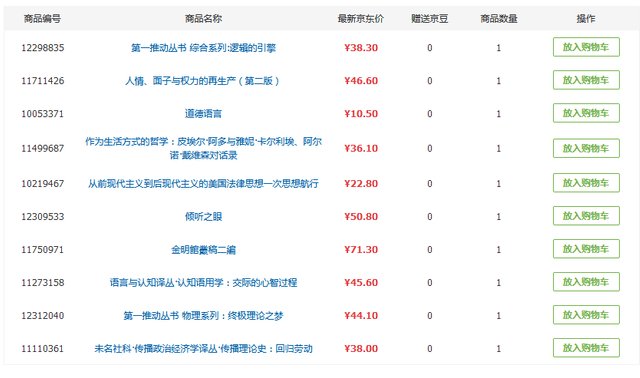The width and height of the screenshot is (640, 378).
Task: Open 从前现代主义到后现代主义的美国法律思想 link
Action: pos(203,184)
